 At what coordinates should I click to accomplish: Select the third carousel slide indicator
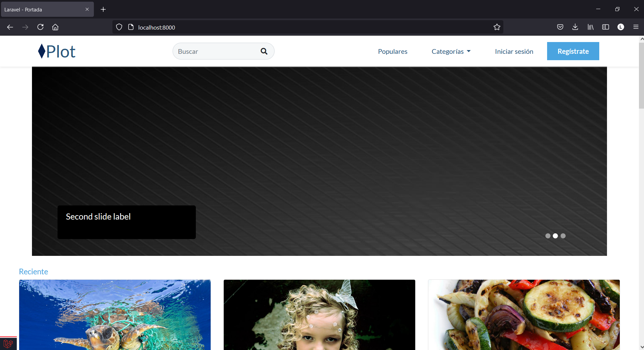563,236
